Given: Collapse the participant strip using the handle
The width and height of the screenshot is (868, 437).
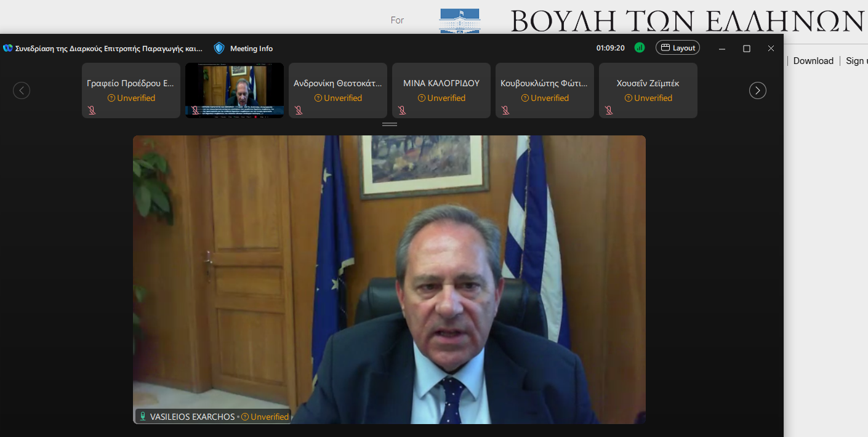Looking at the screenshot, I should pos(390,124).
